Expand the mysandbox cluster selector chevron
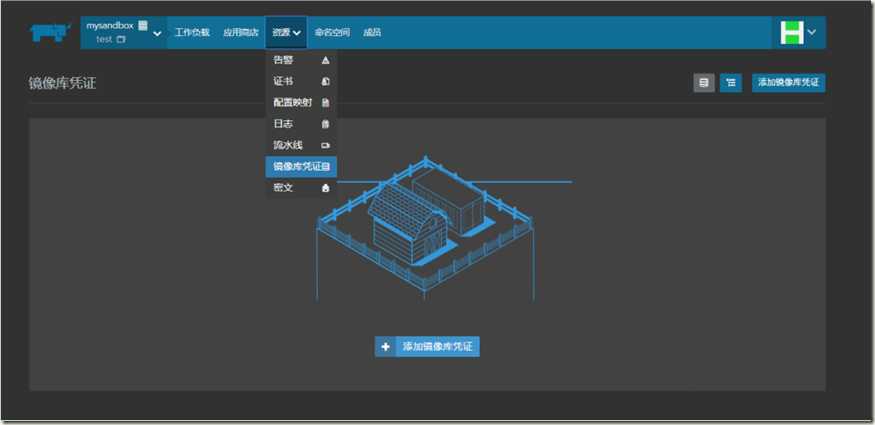 [x=158, y=33]
